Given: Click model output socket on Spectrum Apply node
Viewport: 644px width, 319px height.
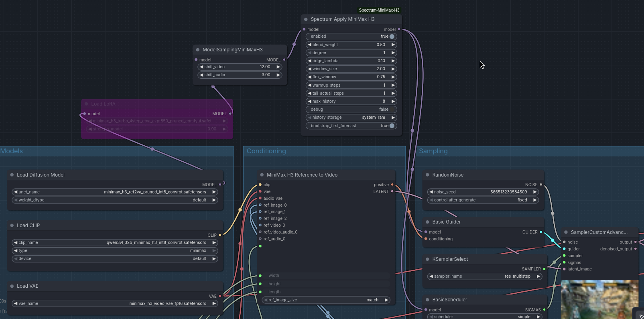Looking at the screenshot, I should tap(399, 29).
